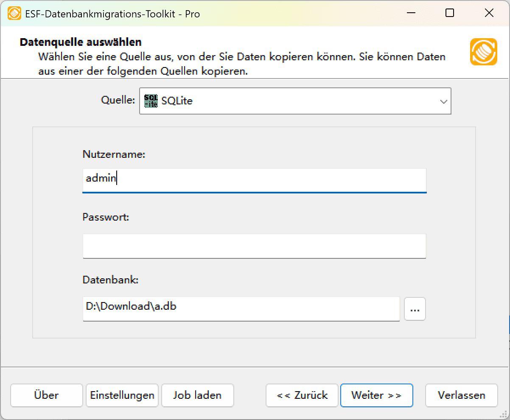This screenshot has height=420, width=510.
Task: Open the Einstellungen dialog
Action: tap(122, 395)
